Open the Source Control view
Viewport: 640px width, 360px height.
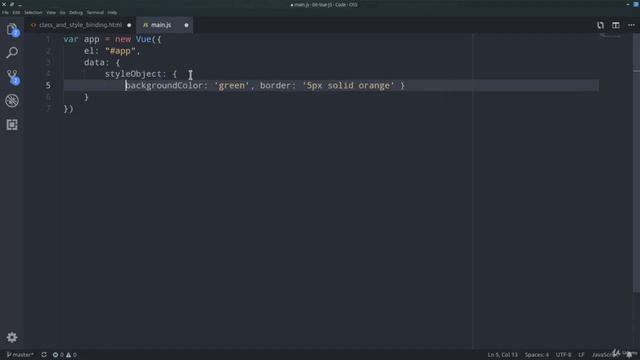coord(12,76)
